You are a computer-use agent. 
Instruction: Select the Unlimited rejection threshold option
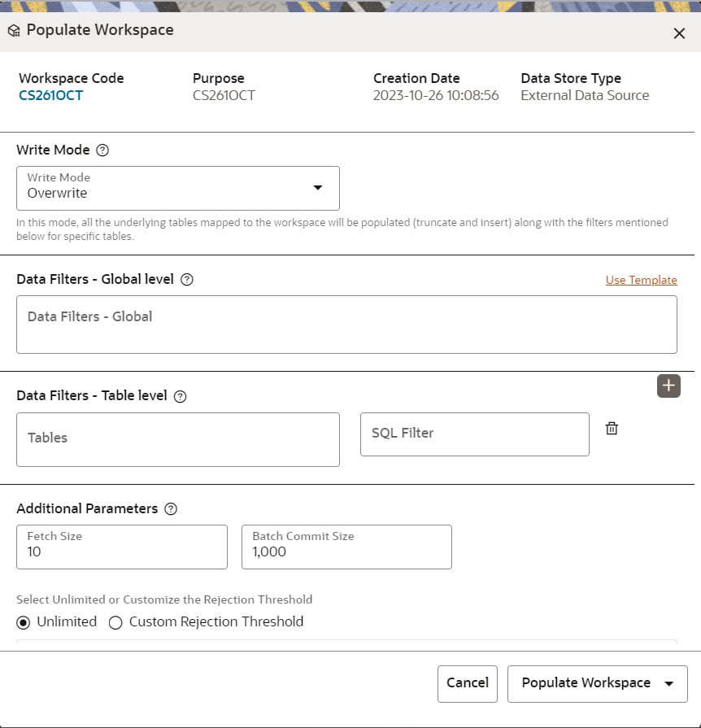click(x=23, y=622)
